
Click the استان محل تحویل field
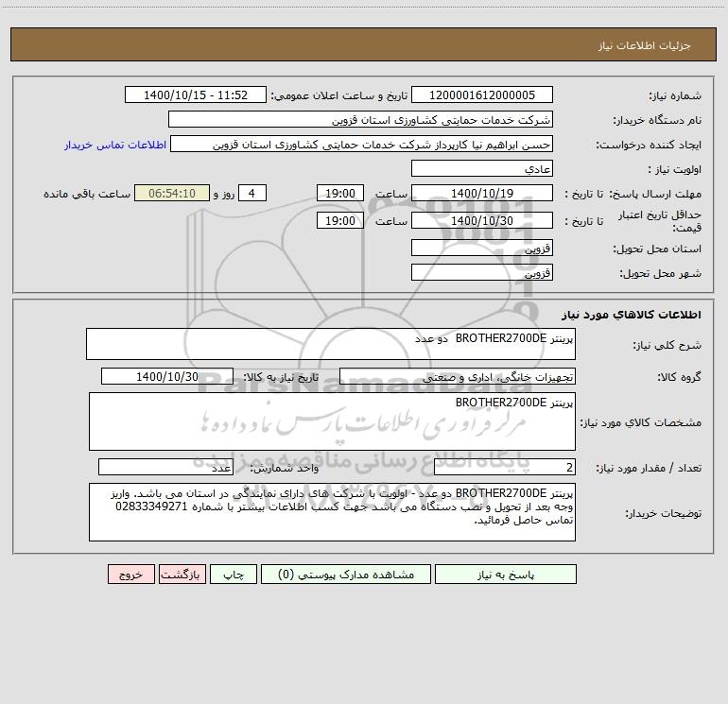click(482, 248)
